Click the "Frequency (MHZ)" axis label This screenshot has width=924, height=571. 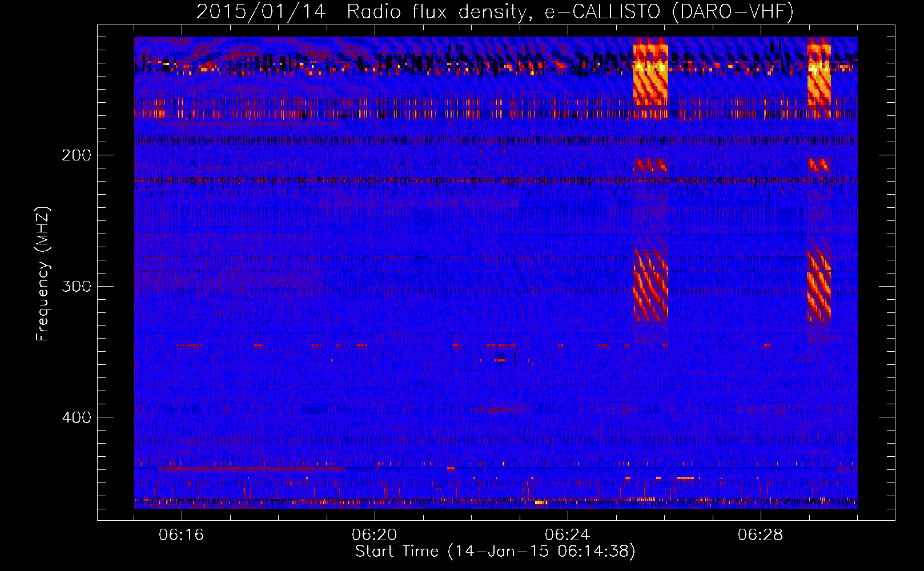(x=43, y=274)
